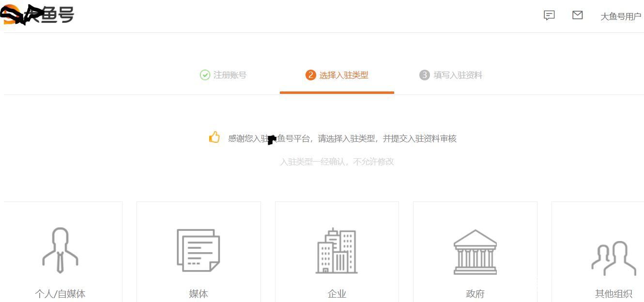This screenshot has width=644, height=302.
Task: Click the 媒体 document icon
Action: coord(198,249)
